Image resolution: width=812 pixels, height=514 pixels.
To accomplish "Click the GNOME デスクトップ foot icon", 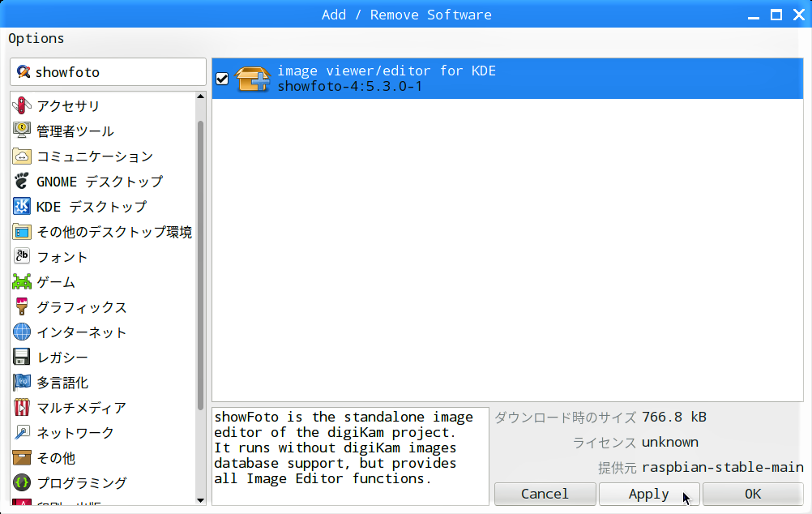I will 22,182.
